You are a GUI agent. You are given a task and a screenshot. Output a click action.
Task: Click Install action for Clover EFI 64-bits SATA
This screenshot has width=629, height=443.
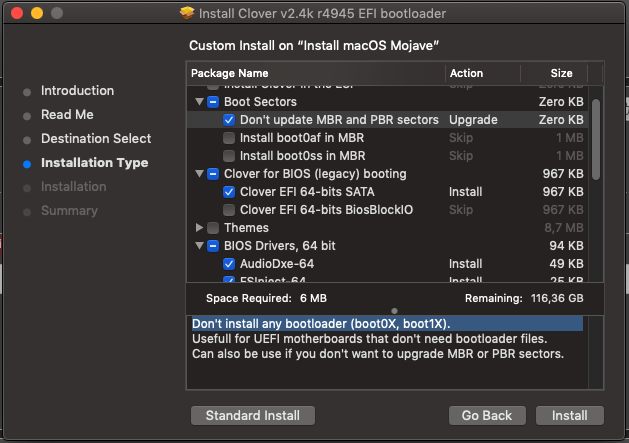click(466, 192)
